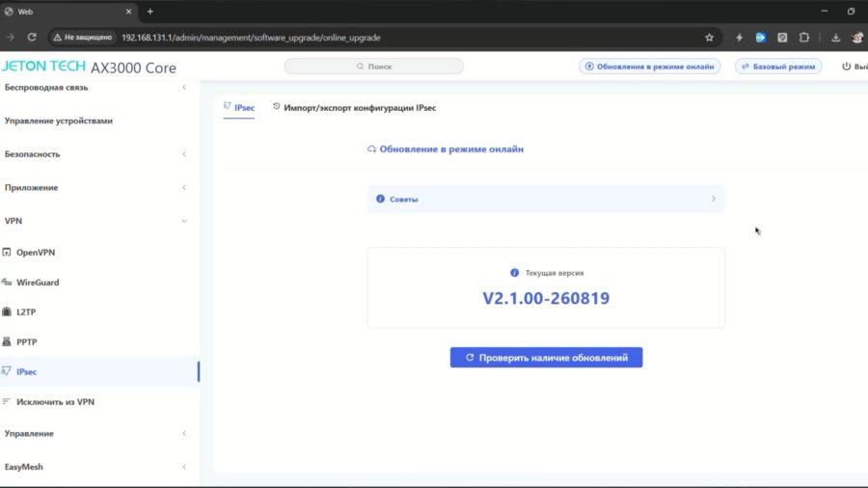
Task: Reload the page with the refresh icon
Action: click(x=32, y=37)
